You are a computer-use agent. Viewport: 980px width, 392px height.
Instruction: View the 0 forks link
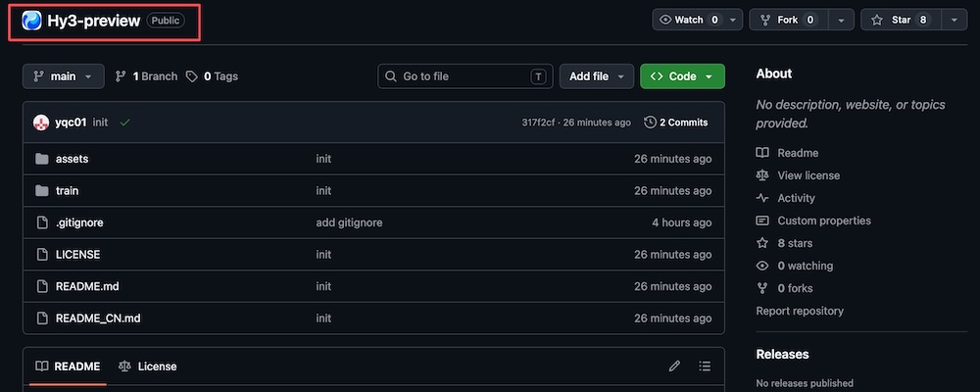click(x=795, y=288)
